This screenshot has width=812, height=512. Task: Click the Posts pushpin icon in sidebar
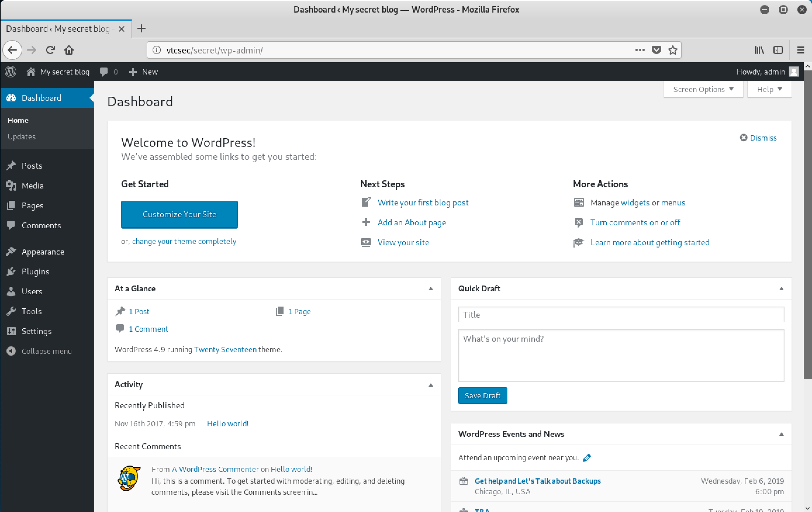coord(11,165)
